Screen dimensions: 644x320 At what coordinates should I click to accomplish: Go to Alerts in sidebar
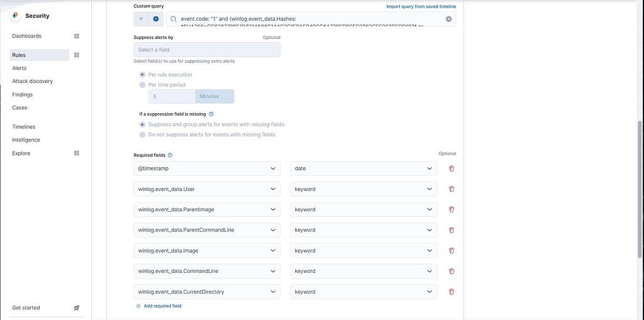point(19,68)
